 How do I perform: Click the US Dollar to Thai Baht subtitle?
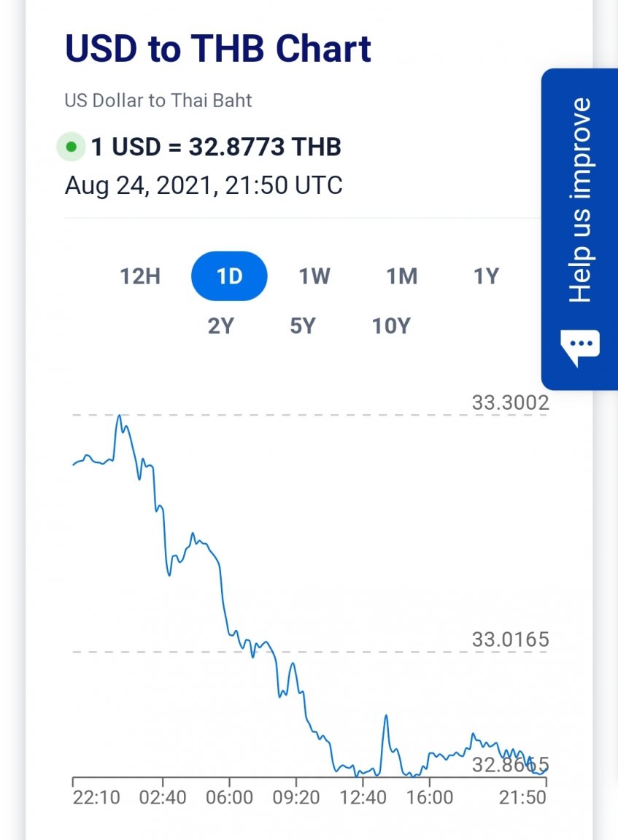158,100
